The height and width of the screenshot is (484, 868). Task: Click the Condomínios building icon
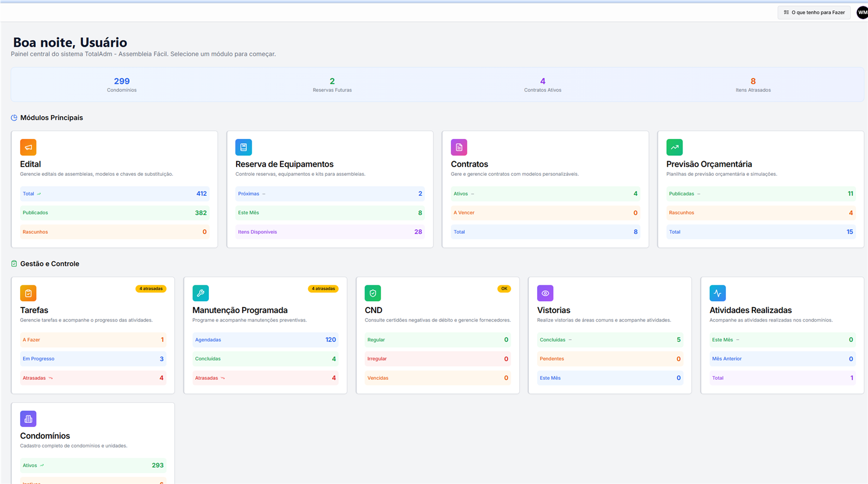pyautogui.click(x=28, y=419)
